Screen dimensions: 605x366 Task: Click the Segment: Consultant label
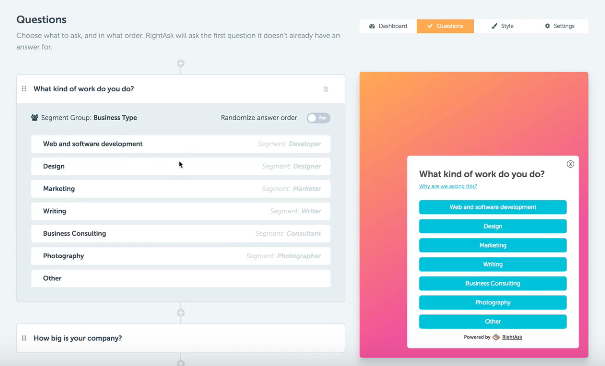(288, 233)
